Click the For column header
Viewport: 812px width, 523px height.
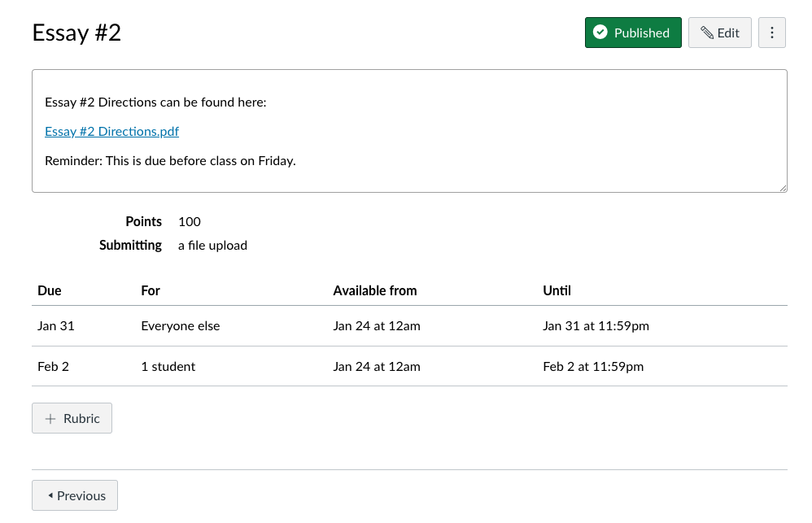point(151,290)
